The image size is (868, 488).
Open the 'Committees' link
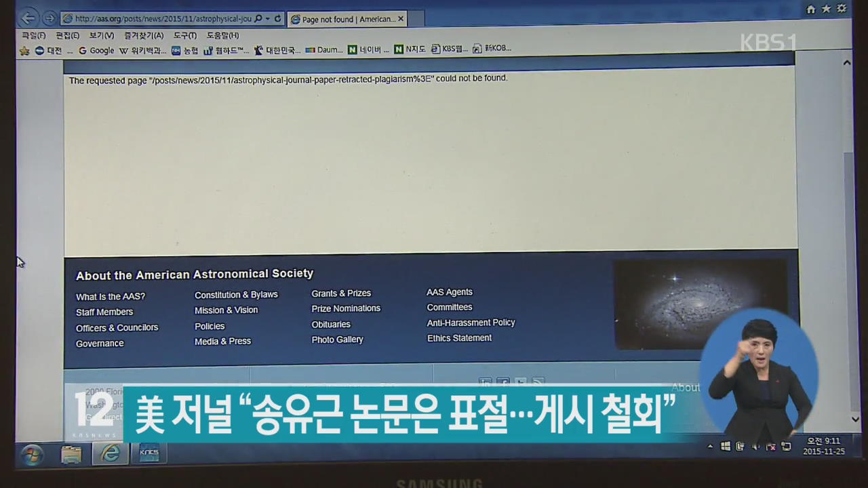(450, 308)
